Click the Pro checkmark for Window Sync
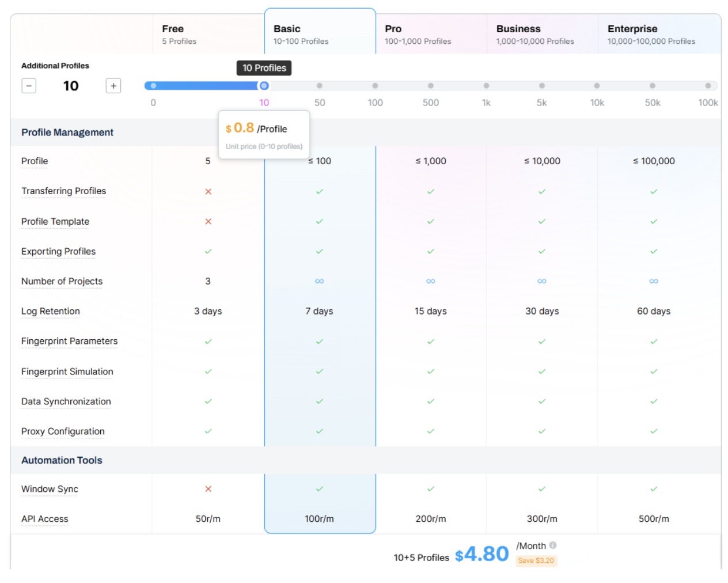 point(431,489)
